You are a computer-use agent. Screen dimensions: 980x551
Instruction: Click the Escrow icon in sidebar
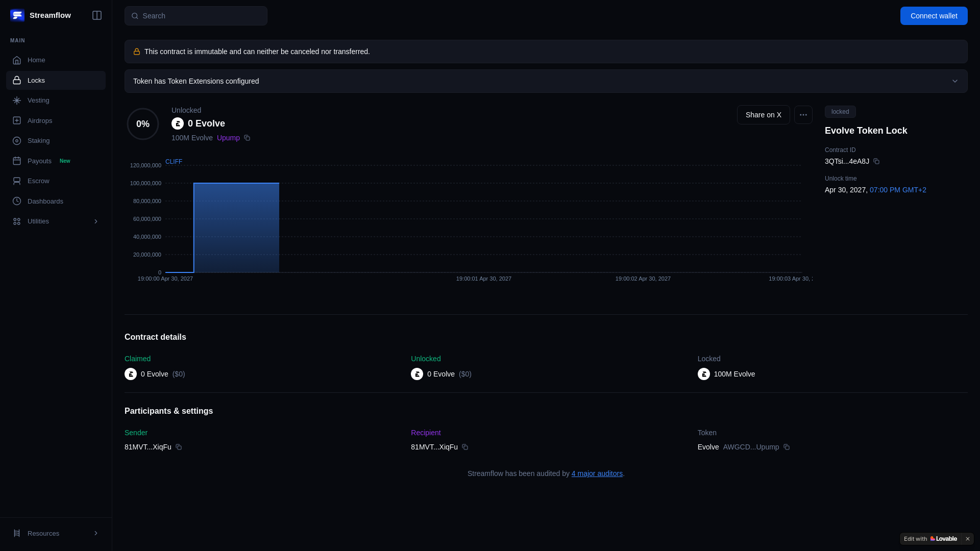click(x=17, y=181)
